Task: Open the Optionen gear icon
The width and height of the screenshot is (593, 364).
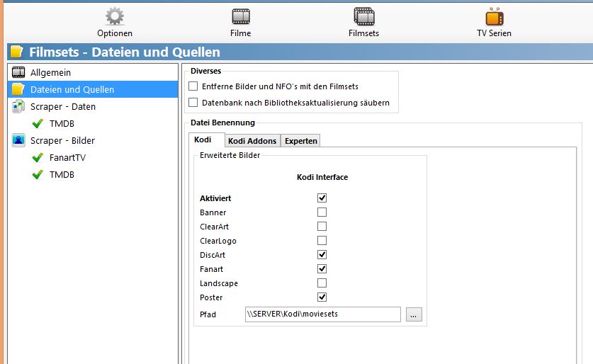Action: coord(115,16)
